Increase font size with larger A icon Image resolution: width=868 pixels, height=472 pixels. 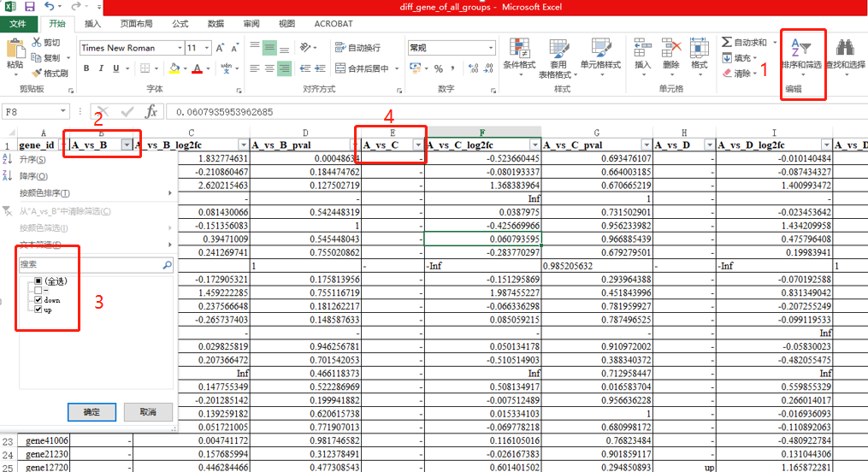(220, 48)
